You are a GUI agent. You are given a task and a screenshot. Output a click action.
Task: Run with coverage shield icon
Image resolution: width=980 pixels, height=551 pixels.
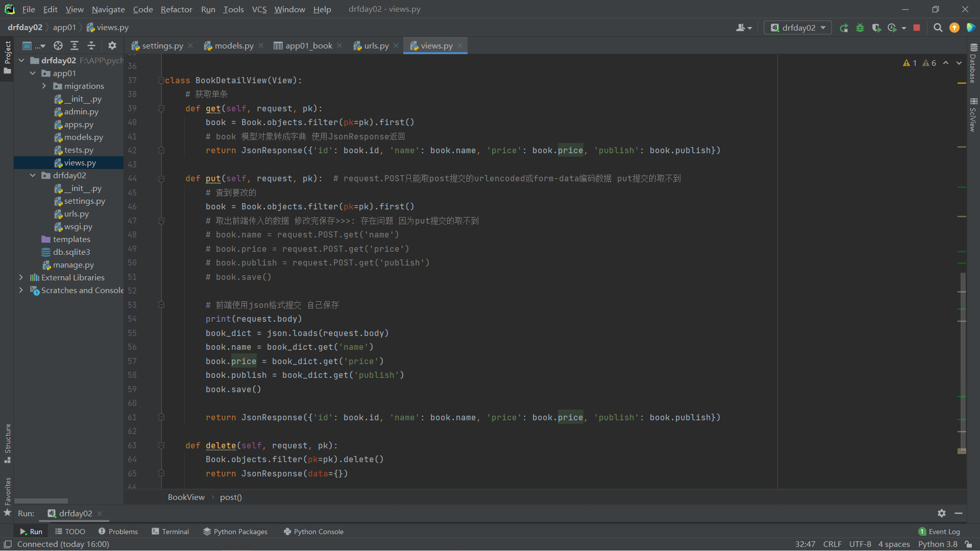pos(876,28)
